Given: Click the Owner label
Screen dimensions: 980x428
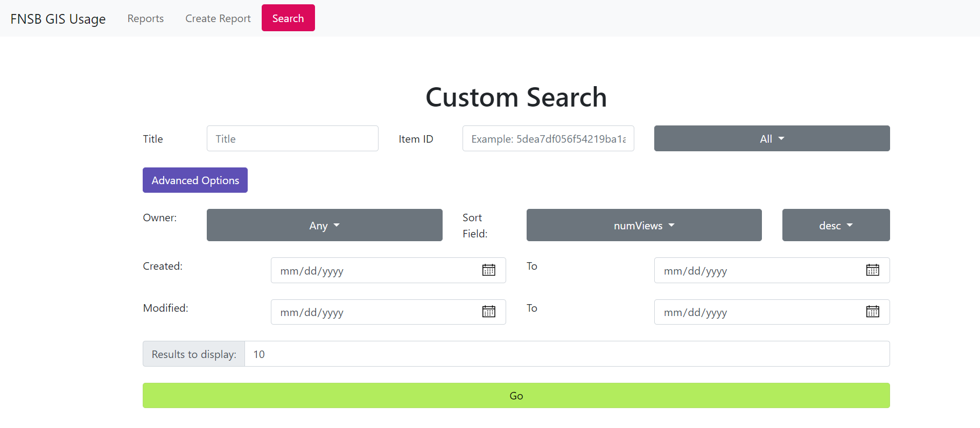Looking at the screenshot, I should coord(159,217).
